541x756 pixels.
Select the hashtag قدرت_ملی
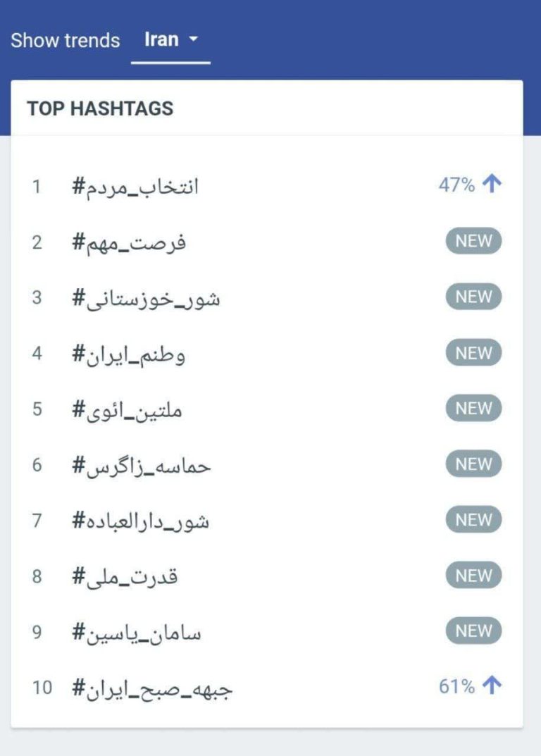pos(125,577)
